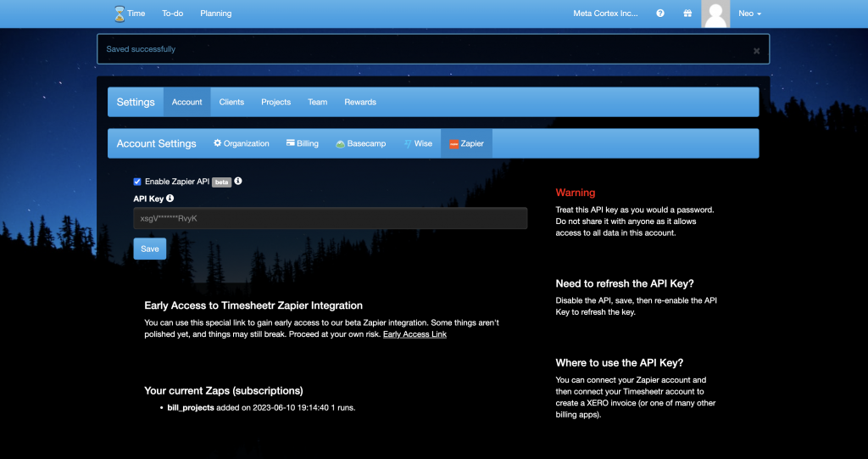Select the Zapier integration tab
The image size is (868, 459).
point(467,143)
